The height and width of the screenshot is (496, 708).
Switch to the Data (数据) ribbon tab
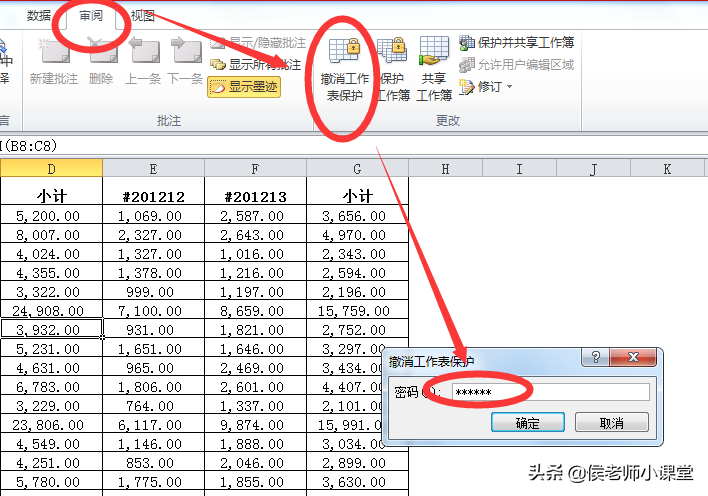point(38,16)
